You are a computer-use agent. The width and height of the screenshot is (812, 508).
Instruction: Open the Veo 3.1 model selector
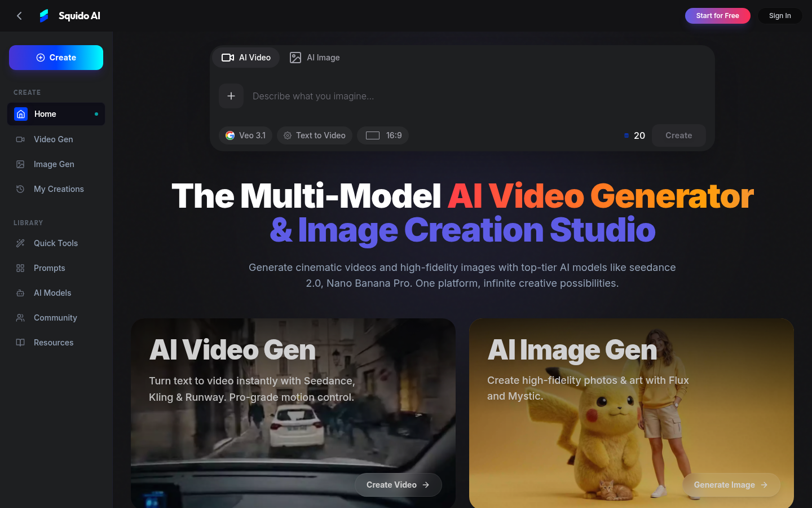tap(245, 135)
